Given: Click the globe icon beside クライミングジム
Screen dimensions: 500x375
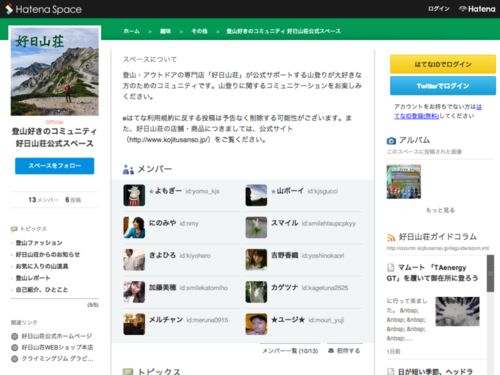Looking at the screenshot, I should click(x=15, y=359).
